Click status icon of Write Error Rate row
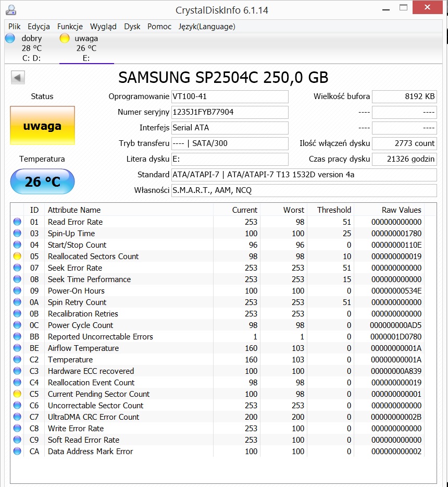 (17, 429)
